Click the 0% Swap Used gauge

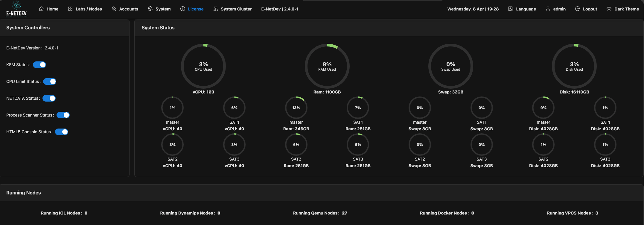pos(451,66)
